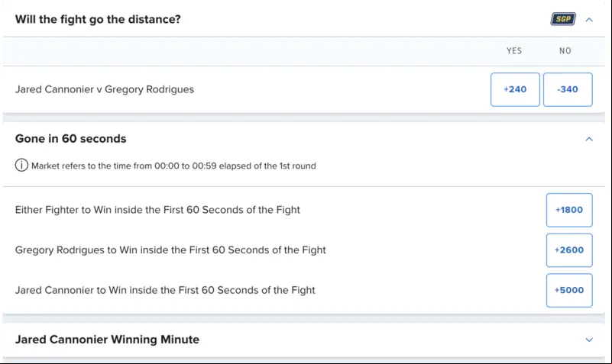Click the 'Gone in 60 seconds' heading

click(x=70, y=139)
